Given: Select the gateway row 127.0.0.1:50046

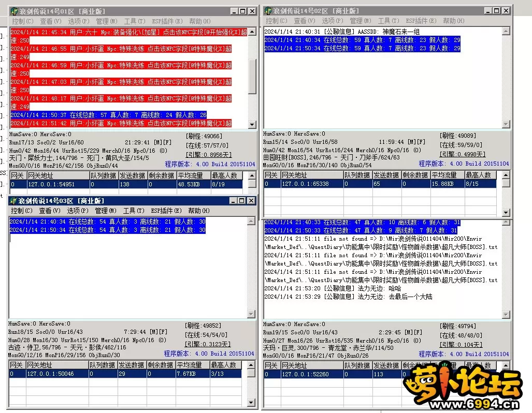Looking at the screenshot, I should point(125,374).
